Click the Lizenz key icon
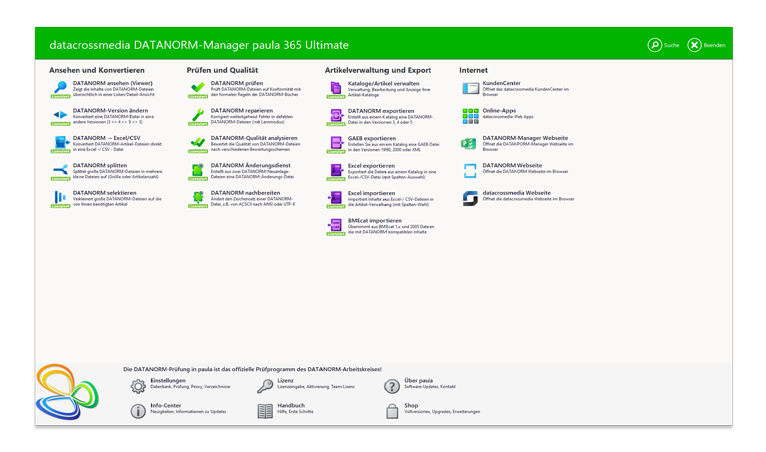The width and height of the screenshot is (766, 452). pyautogui.click(x=265, y=386)
